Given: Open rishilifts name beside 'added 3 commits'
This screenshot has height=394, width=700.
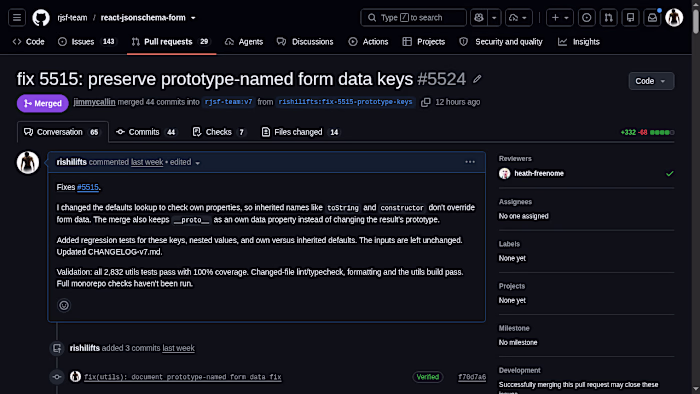Looking at the screenshot, I should tap(85, 348).
